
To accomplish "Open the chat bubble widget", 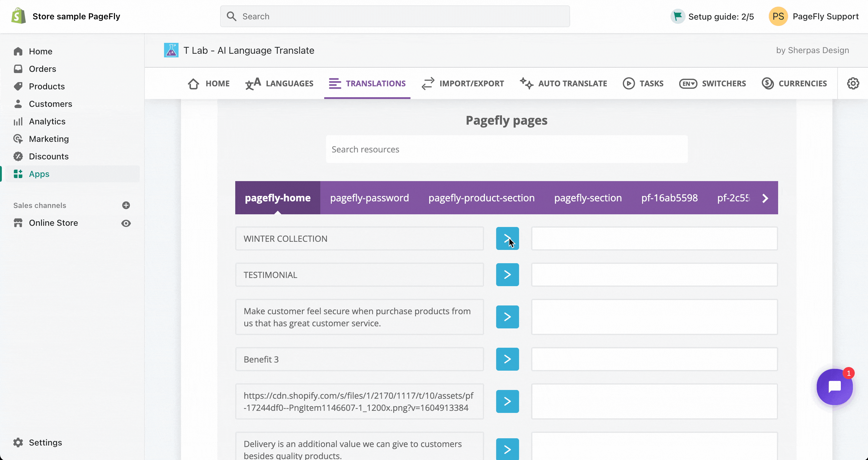I will click(835, 387).
